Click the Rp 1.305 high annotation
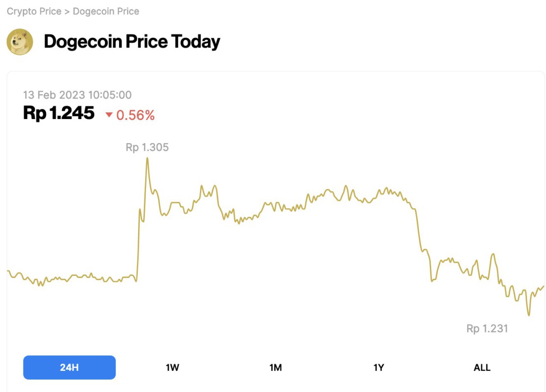The height and width of the screenshot is (392, 546). 147,147
